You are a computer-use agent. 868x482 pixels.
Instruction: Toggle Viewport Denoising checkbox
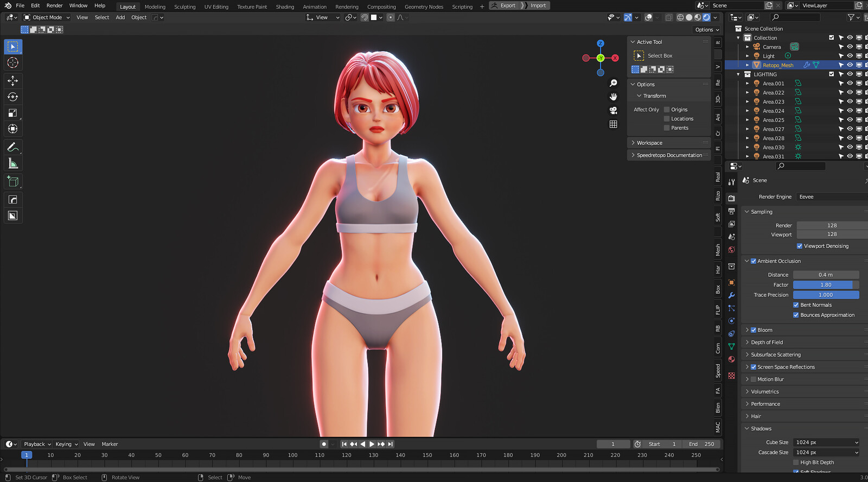pos(800,246)
